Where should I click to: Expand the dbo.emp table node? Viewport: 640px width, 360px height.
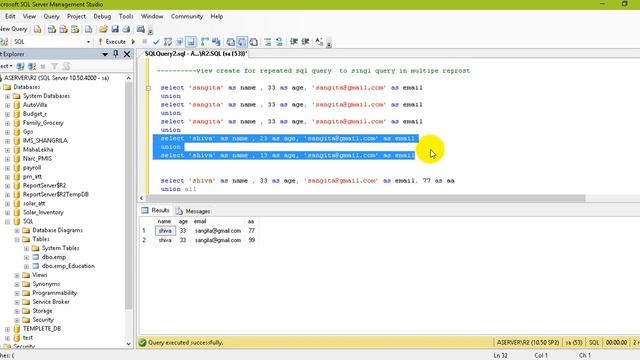26,257
